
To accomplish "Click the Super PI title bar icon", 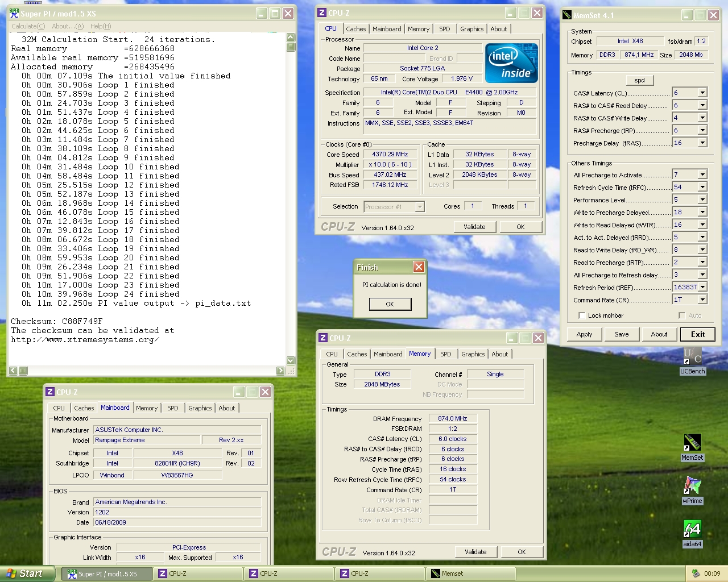I will pos(14,13).
